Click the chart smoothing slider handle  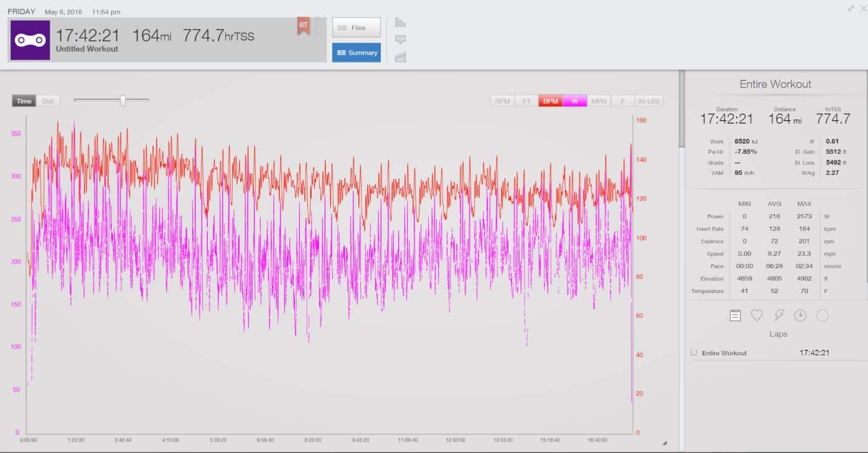[x=123, y=100]
